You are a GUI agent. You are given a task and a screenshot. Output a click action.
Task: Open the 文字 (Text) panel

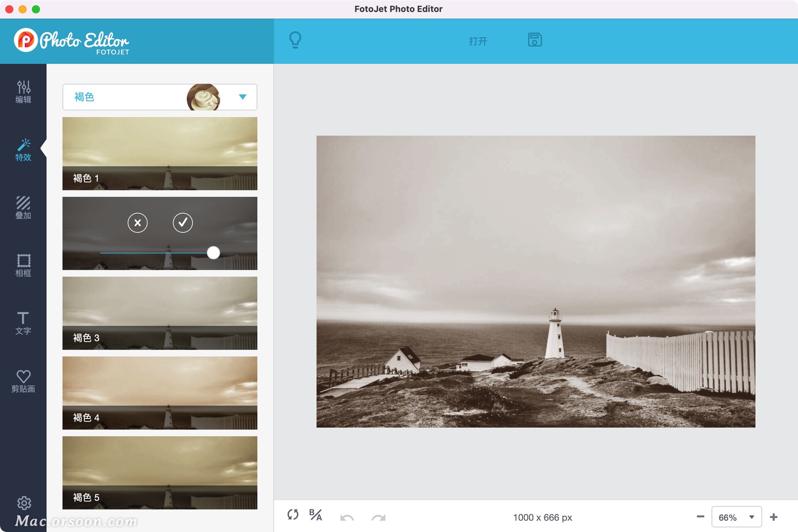click(x=23, y=323)
